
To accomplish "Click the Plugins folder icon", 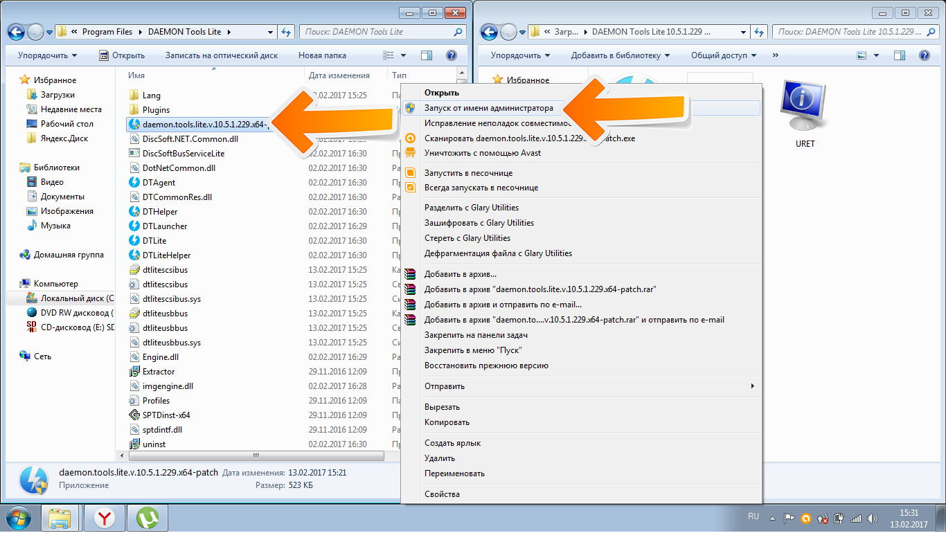I will click(x=134, y=110).
